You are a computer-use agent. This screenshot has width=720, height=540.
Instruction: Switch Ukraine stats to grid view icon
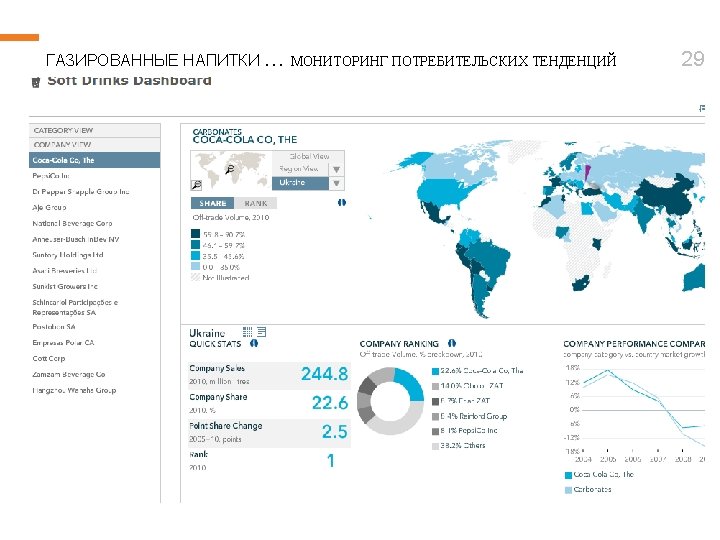click(248, 332)
